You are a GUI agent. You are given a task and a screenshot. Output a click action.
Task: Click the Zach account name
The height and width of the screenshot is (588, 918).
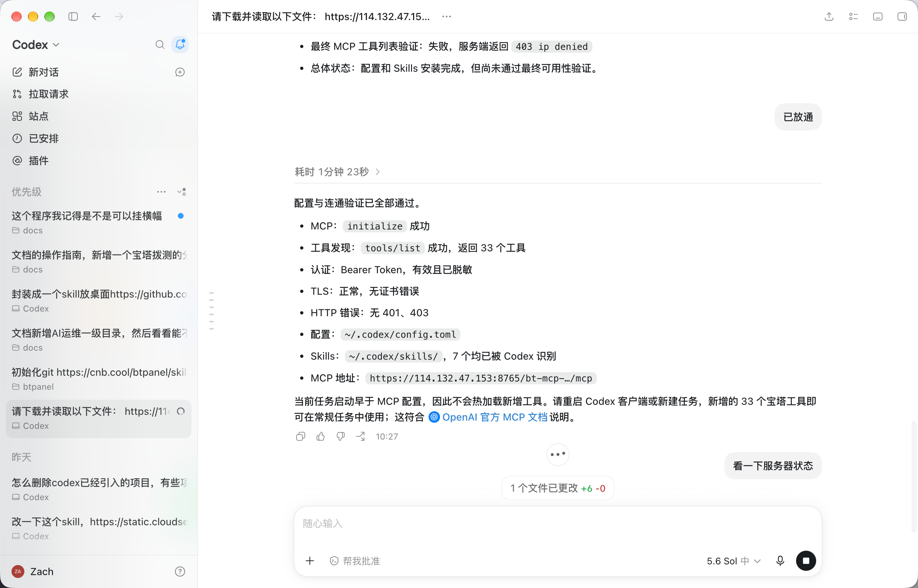[42, 571]
